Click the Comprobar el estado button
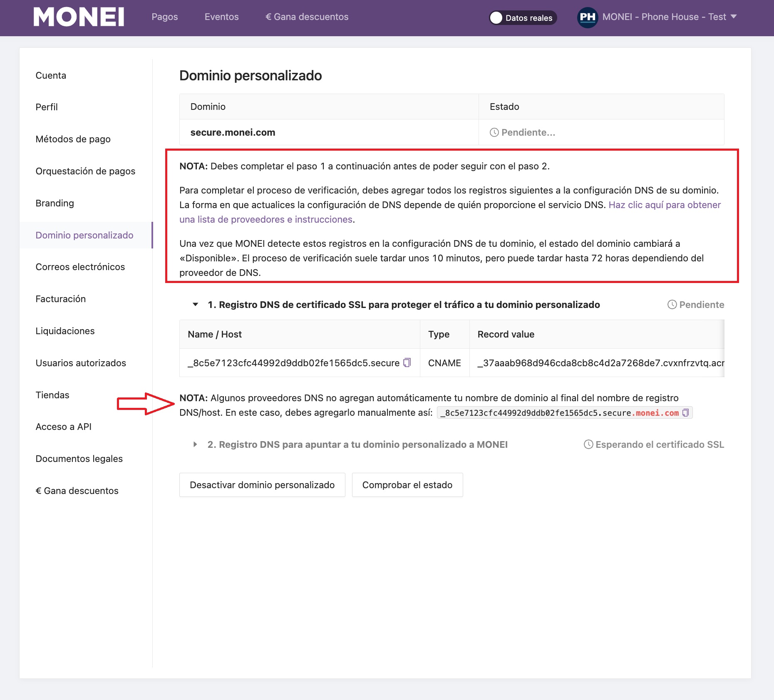The height and width of the screenshot is (700, 774). 407,485
